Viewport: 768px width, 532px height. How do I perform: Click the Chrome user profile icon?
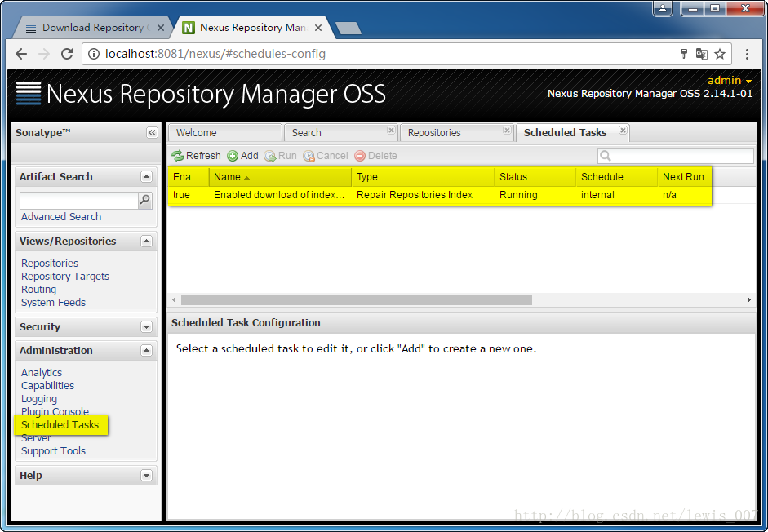pos(663,8)
